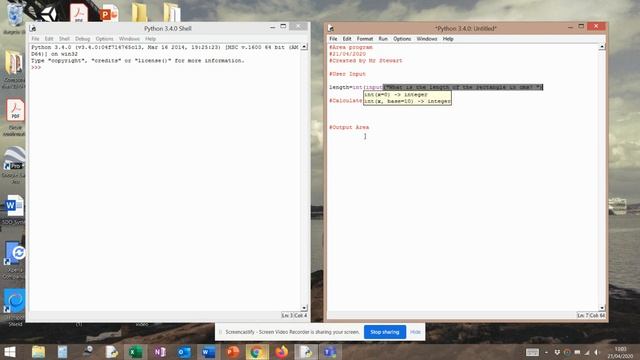The height and width of the screenshot is (360, 640).
Task: Open Outlook from the taskbar
Action: tap(184, 352)
